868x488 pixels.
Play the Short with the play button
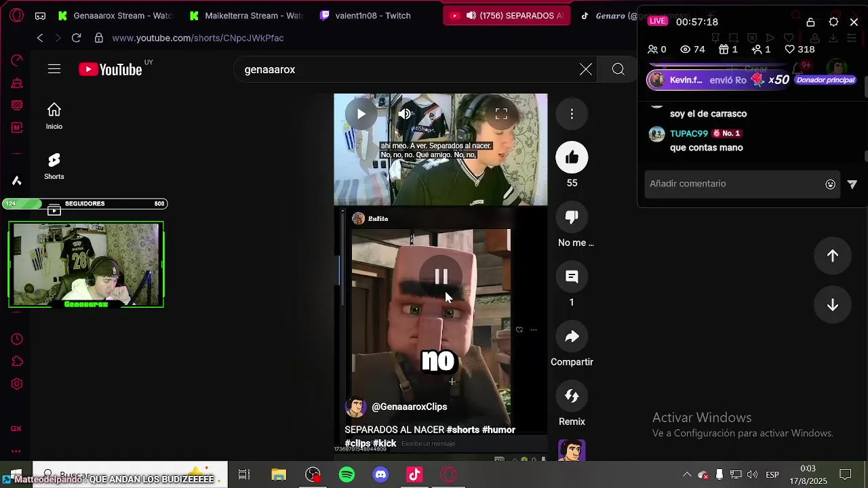point(361,114)
